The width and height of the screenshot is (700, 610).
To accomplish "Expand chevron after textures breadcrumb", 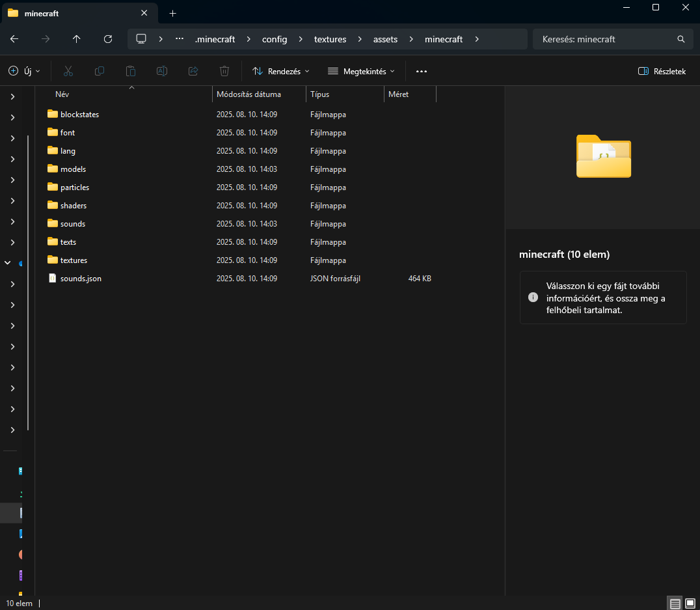I will coord(360,39).
